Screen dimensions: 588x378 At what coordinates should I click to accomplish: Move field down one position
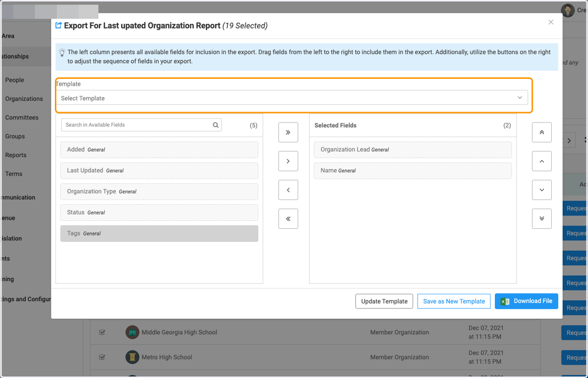542,190
